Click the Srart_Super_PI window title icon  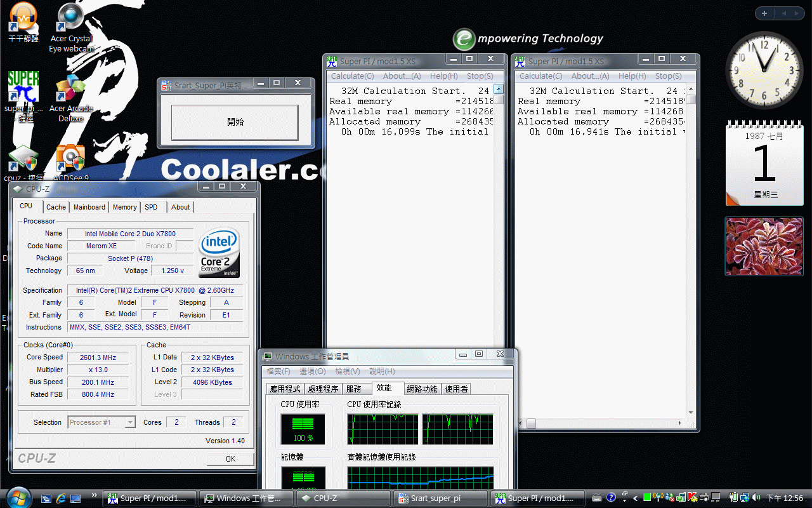(x=166, y=85)
